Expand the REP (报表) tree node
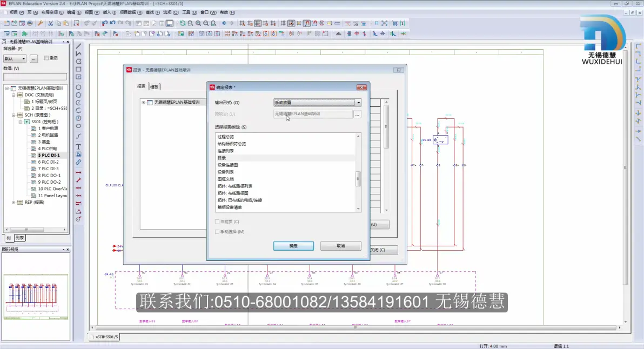The image size is (644, 349). [x=14, y=203]
